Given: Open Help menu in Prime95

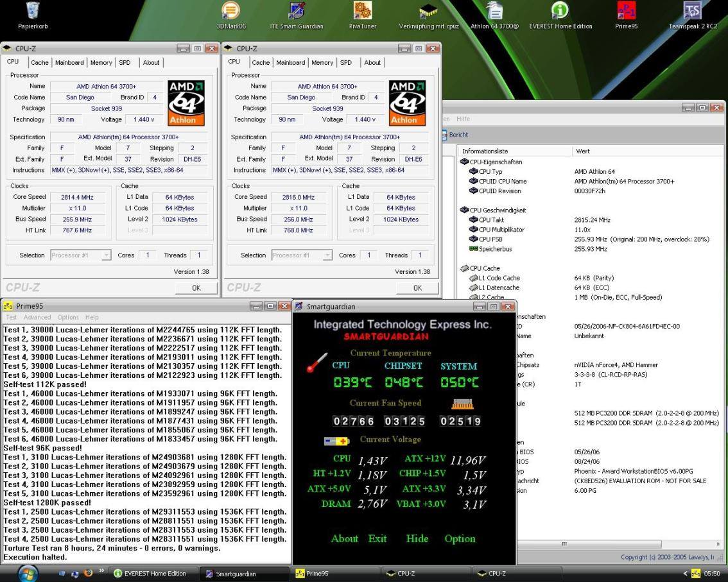Looking at the screenshot, I should 92,318.
